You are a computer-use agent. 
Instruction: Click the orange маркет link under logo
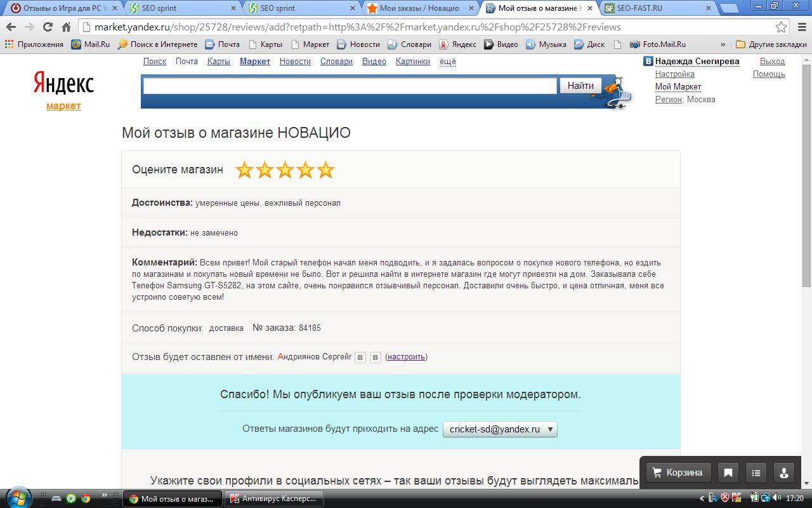tap(63, 106)
